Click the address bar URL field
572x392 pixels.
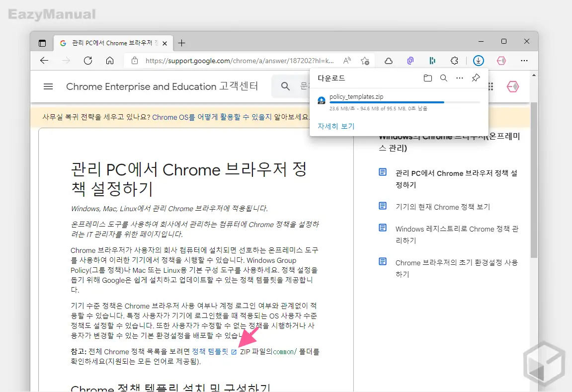pyautogui.click(x=240, y=61)
